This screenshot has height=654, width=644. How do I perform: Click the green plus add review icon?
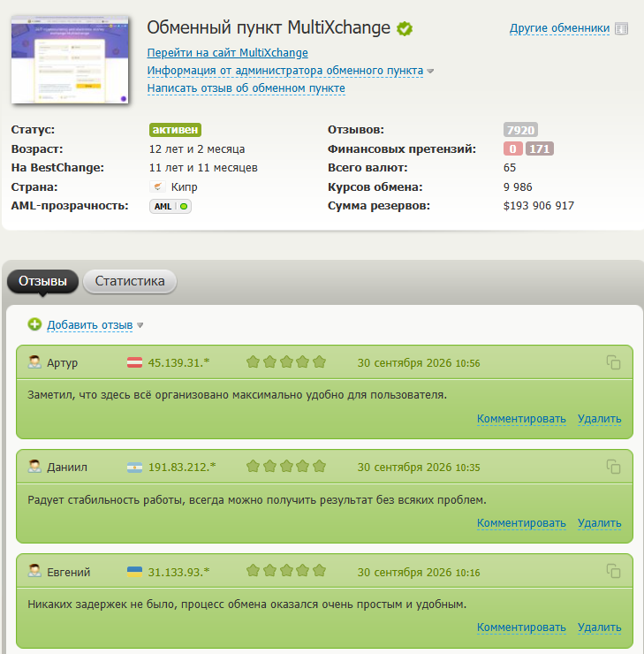pos(34,324)
